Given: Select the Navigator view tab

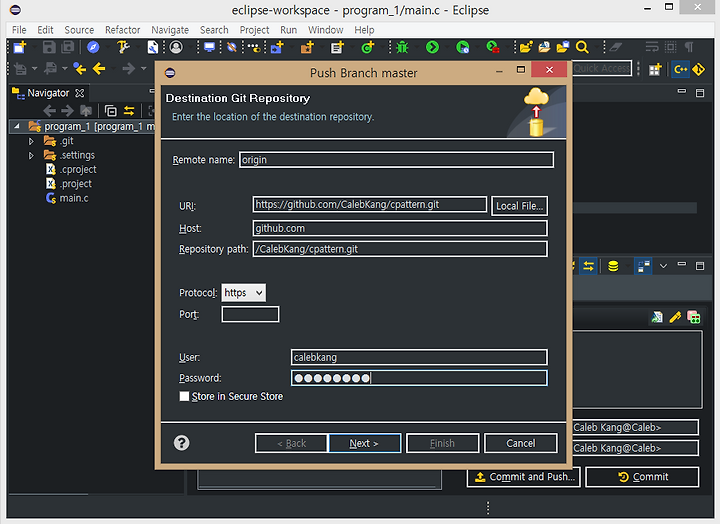Looking at the screenshot, I should (48, 93).
